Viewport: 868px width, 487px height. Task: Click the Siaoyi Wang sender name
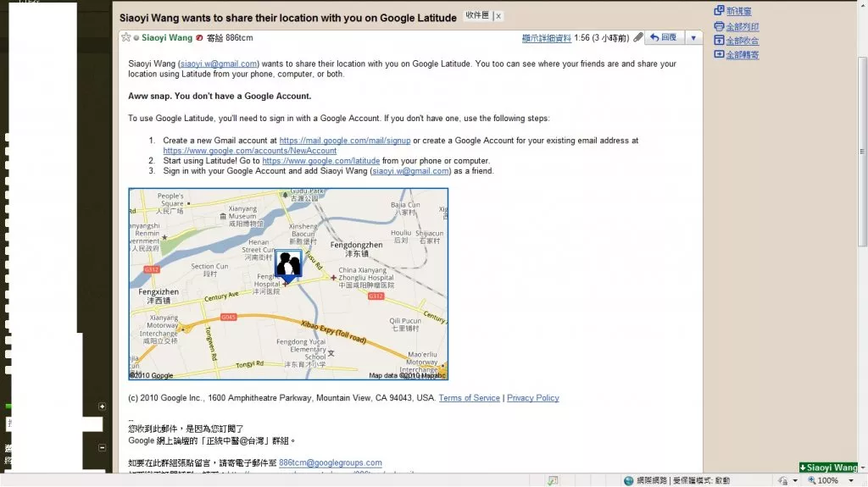coord(167,37)
